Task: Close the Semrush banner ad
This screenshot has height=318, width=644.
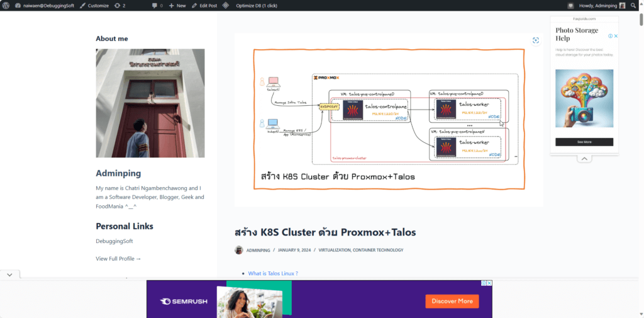Action: [489, 283]
